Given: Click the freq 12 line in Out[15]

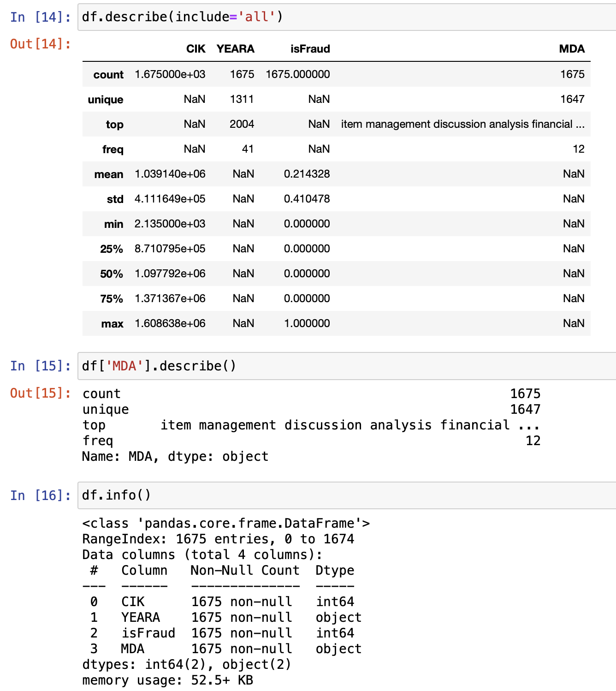Looking at the screenshot, I should (x=311, y=441).
